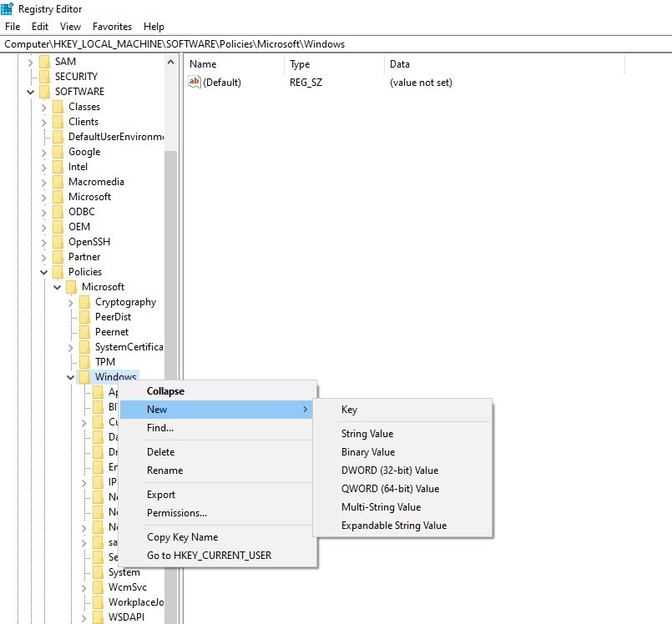
Task: Click the Clients folder icon
Action: (58, 122)
